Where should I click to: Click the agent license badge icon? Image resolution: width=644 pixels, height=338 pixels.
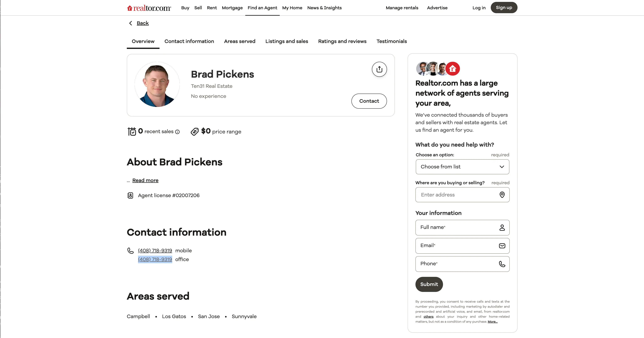130,195
